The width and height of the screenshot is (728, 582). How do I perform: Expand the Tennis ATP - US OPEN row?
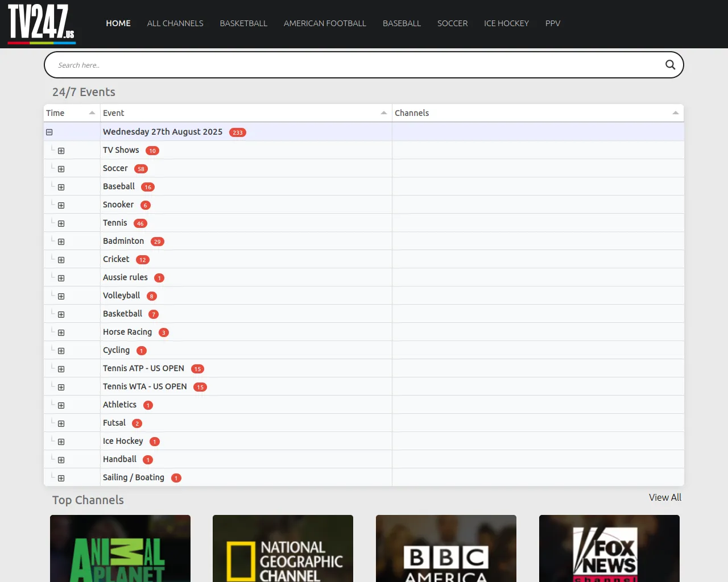coord(61,369)
